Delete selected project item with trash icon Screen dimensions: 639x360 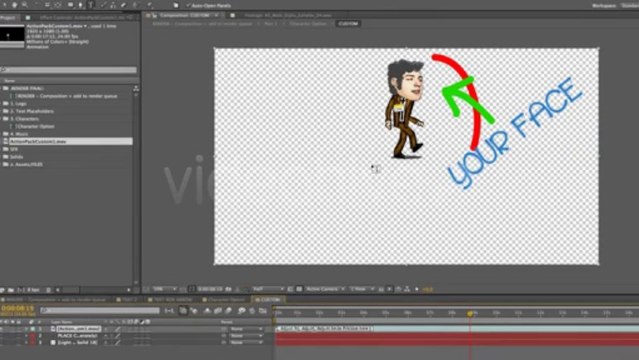48,290
